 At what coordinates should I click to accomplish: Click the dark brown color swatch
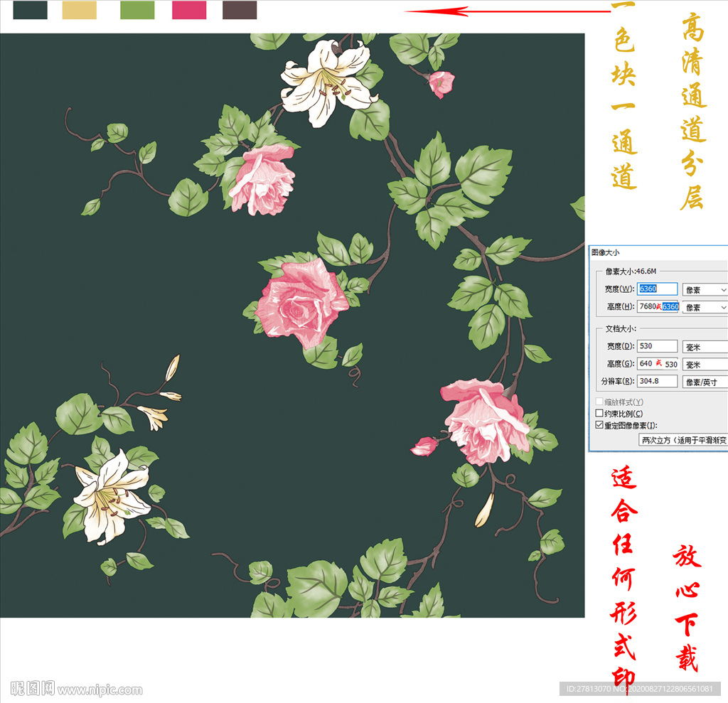pyautogui.click(x=240, y=10)
